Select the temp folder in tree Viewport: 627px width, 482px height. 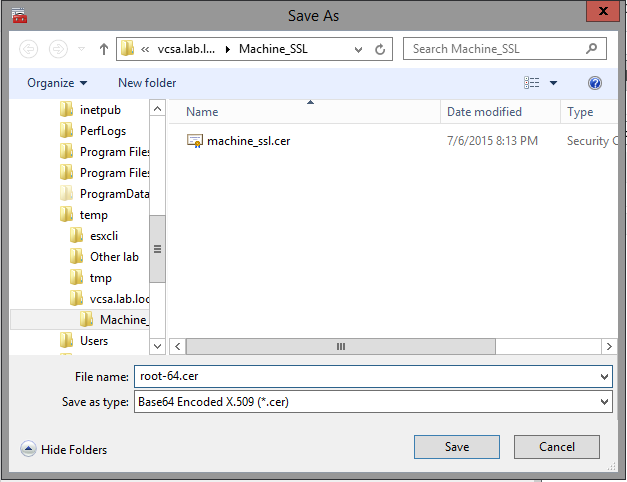click(x=94, y=215)
